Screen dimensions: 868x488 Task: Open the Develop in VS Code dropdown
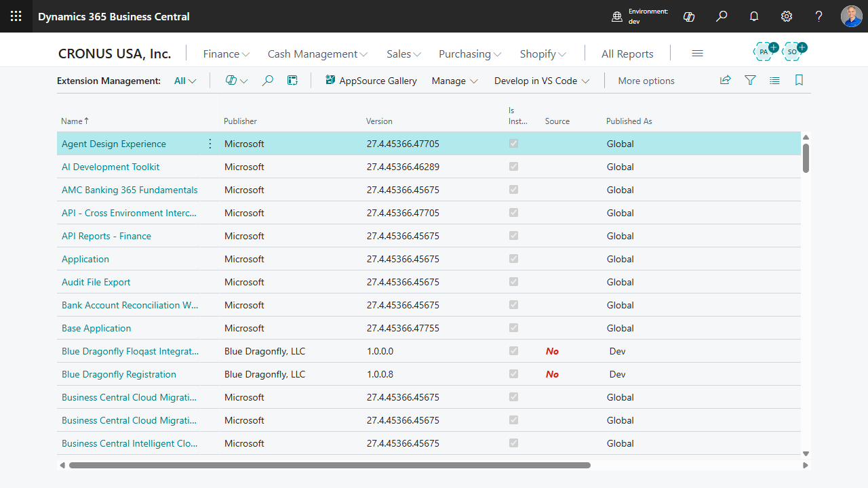(x=542, y=81)
